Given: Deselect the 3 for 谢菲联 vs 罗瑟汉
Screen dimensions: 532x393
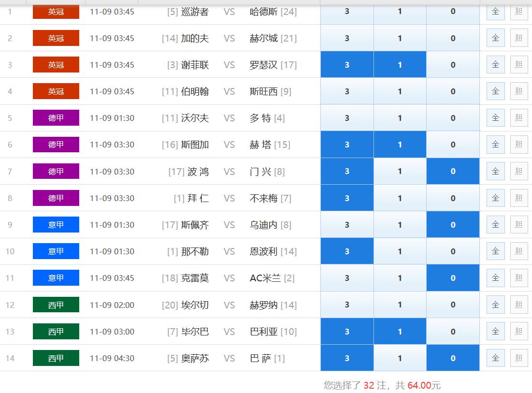Looking at the screenshot, I should pos(346,64).
